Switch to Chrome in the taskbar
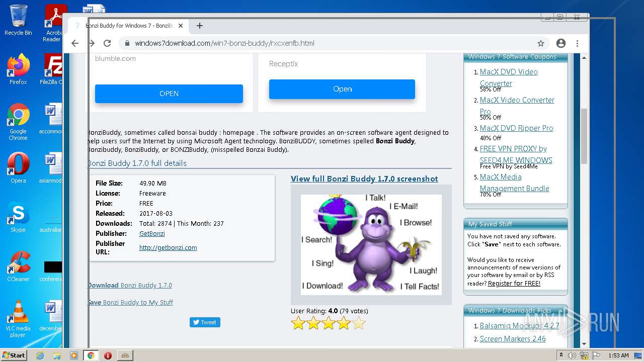644x362 pixels. (91, 355)
